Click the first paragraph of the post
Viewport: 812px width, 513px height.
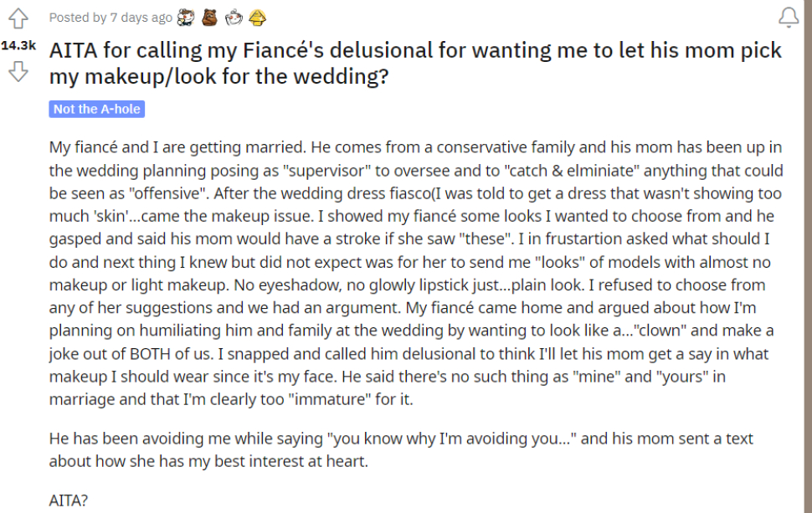(416, 274)
